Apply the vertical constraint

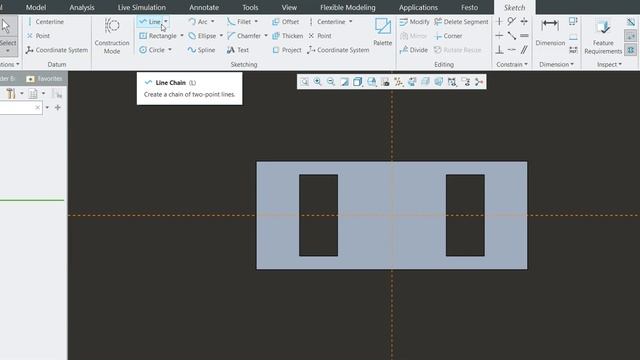click(499, 22)
